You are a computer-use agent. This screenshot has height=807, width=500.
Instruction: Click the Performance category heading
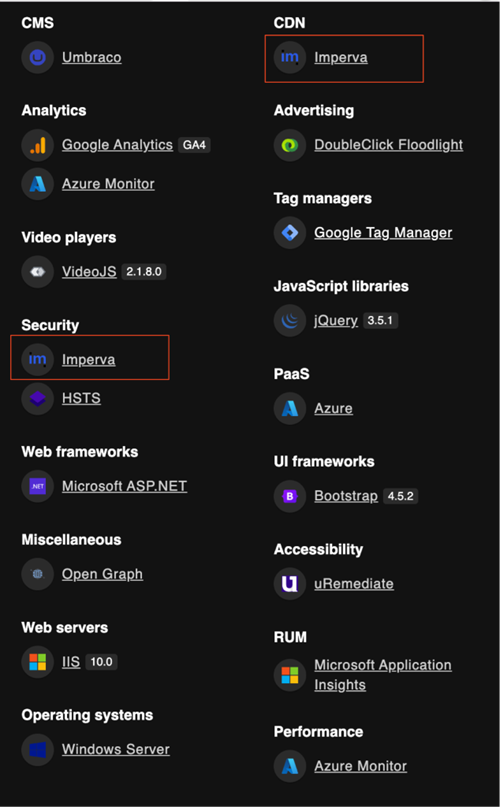click(x=318, y=732)
